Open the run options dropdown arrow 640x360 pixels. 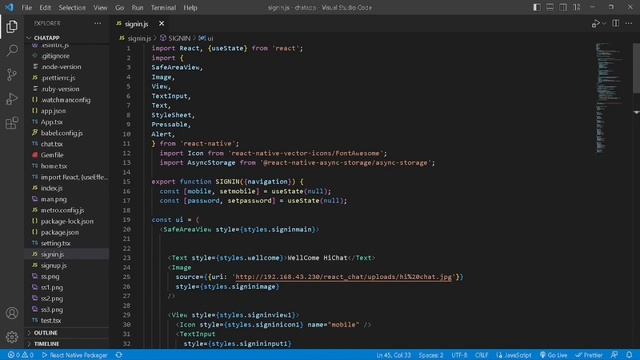point(604,24)
